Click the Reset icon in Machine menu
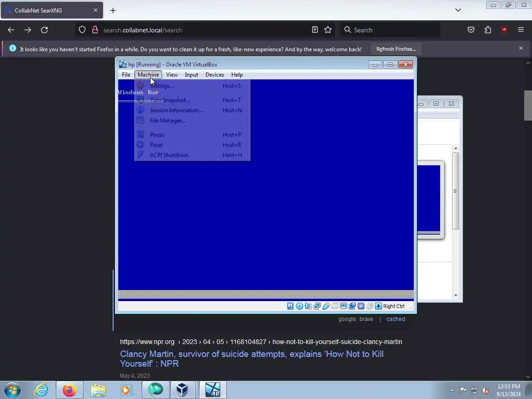The image size is (532, 399). tap(140, 145)
